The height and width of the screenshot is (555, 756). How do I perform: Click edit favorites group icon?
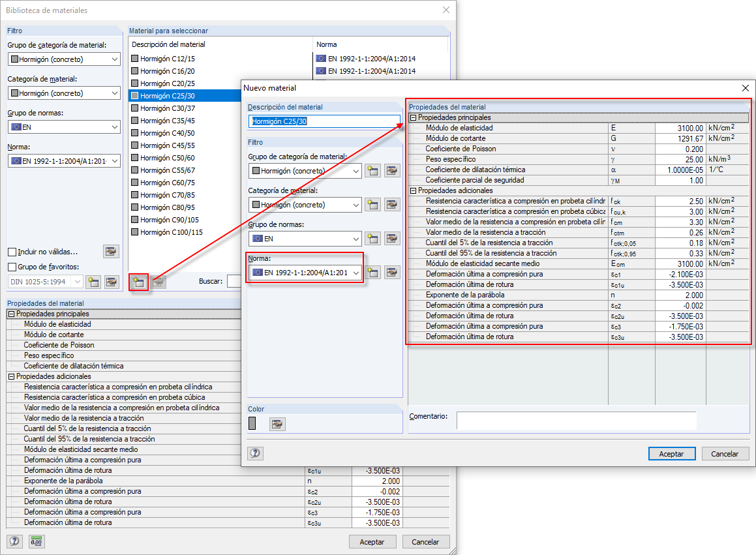coord(112,282)
